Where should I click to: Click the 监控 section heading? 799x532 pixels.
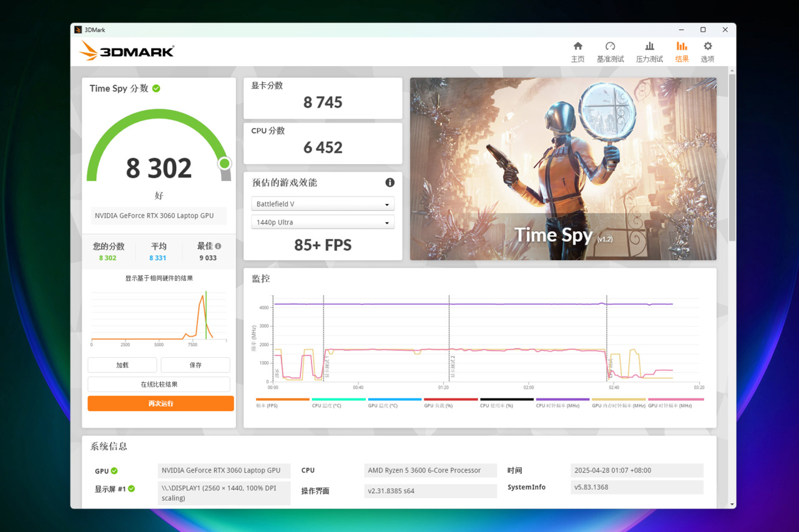pos(261,279)
